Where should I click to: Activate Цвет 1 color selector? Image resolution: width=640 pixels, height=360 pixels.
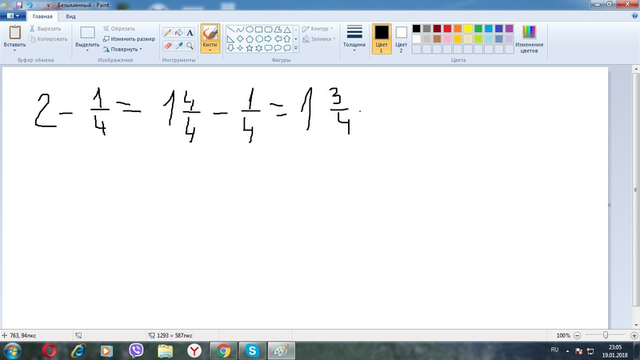(x=381, y=39)
